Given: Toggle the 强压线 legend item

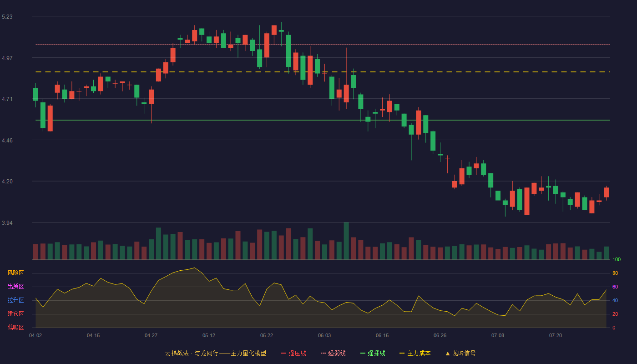Looking at the screenshot, I should (293, 353).
